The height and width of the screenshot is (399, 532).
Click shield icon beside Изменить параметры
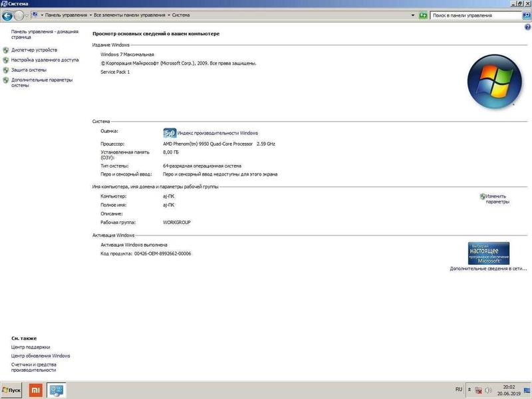[x=483, y=196]
